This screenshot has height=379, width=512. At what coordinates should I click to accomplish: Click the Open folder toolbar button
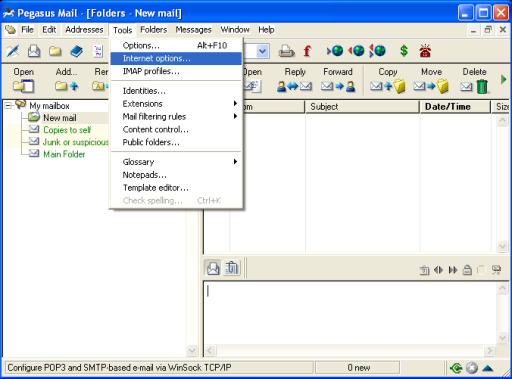(x=23, y=80)
